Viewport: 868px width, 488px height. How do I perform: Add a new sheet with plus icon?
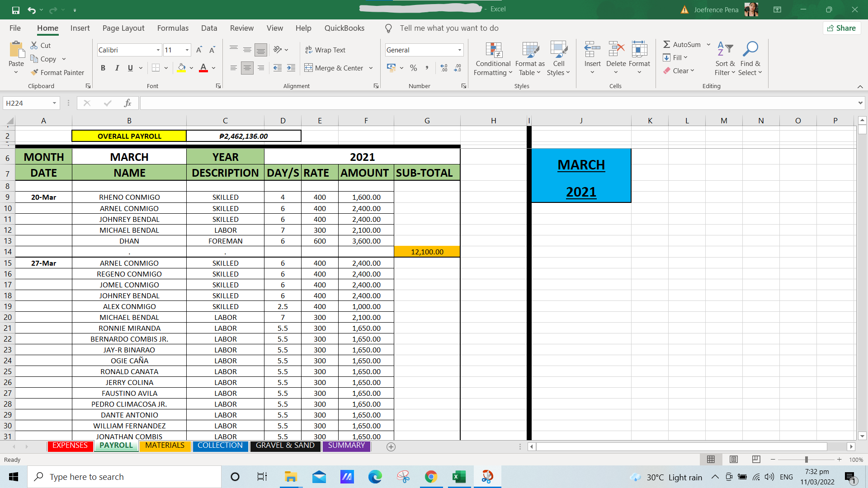pyautogui.click(x=391, y=446)
